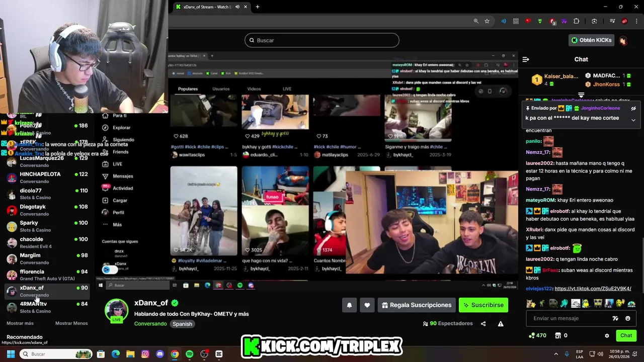
Task: Open chat settings gear icon
Action: tap(607, 335)
